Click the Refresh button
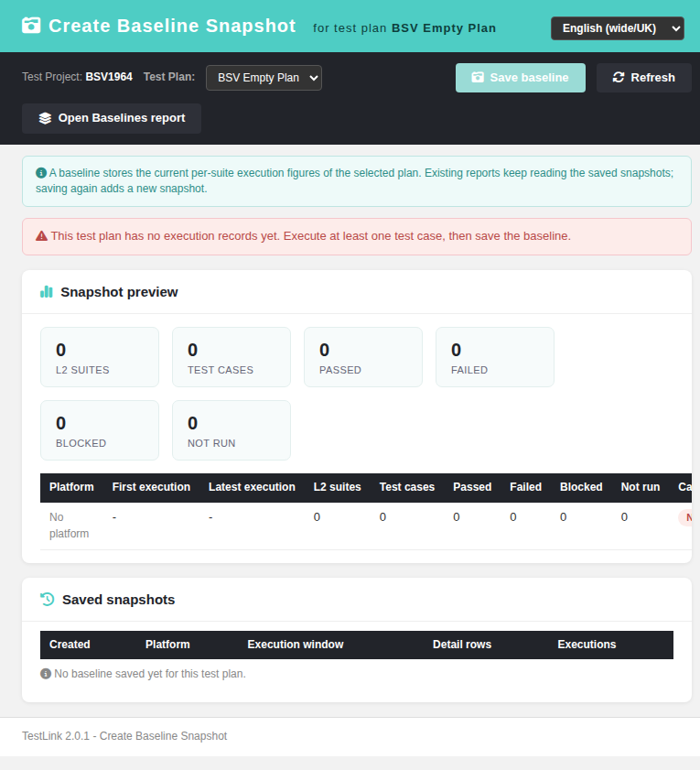Image resolution: width=700 pixels, height=770 pixels. pos(643,78)
